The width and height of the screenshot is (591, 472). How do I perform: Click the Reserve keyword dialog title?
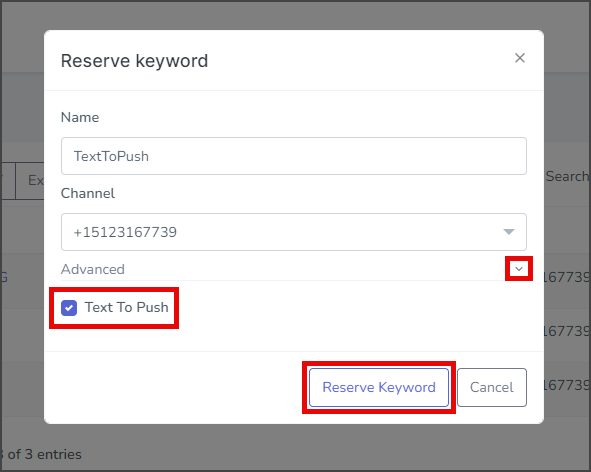(135, 61)
